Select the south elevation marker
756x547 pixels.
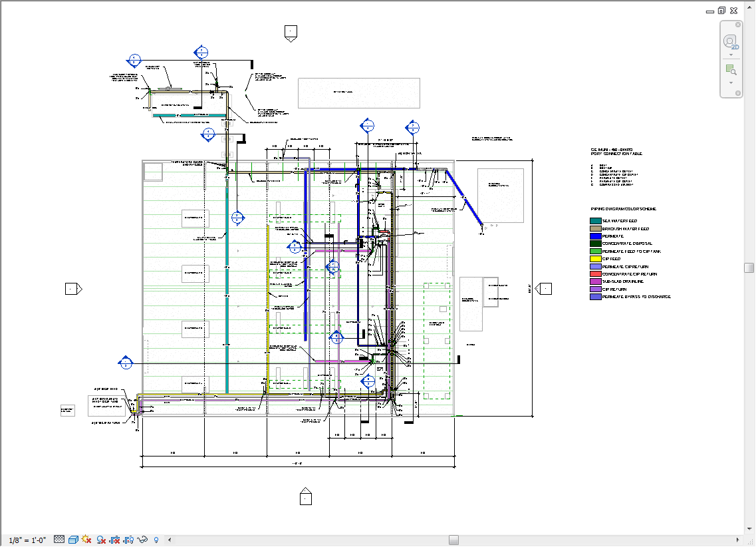[306, 496]
